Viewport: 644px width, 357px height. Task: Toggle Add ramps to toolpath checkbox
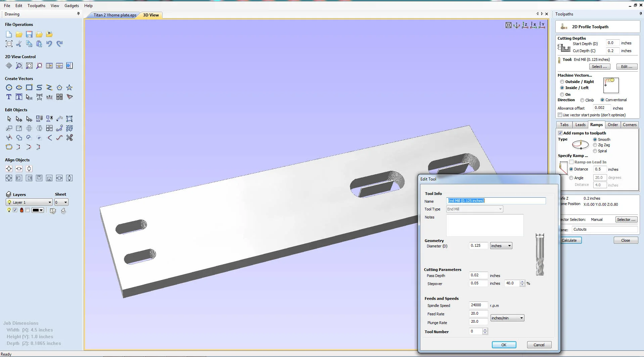(560, 133)
